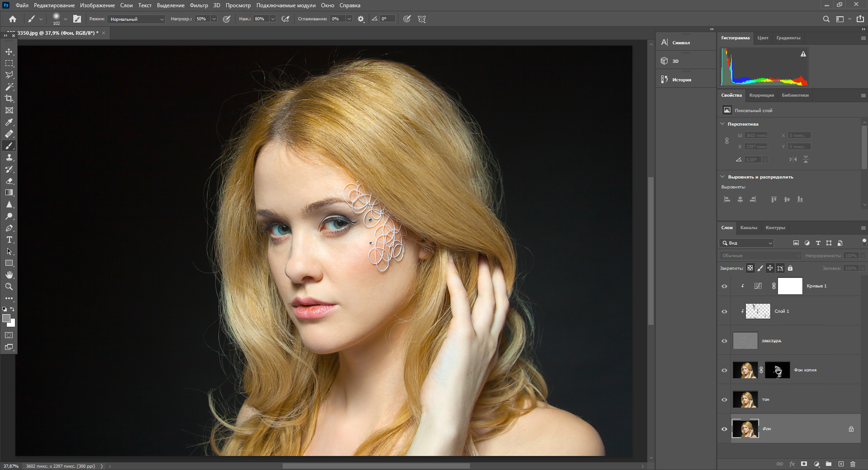Viewport: 868px width, 470px height.
Task: Open the Режим blend mode dropdown
Action: point(136,19)
